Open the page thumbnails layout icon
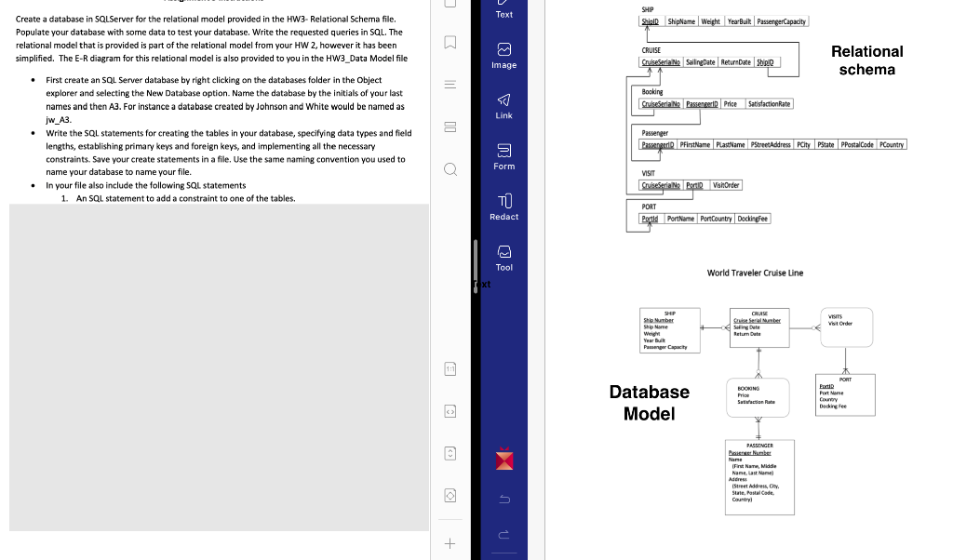Screen dimensions: 953x560 [x=450, y=127]
